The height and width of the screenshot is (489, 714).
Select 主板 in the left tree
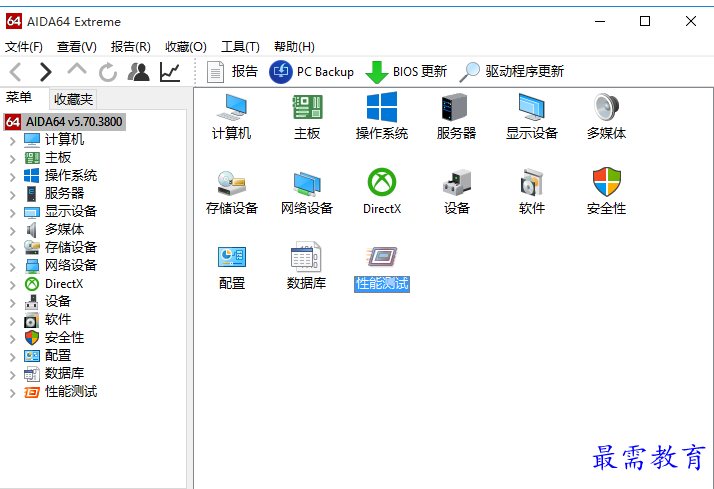coord(58,158)
